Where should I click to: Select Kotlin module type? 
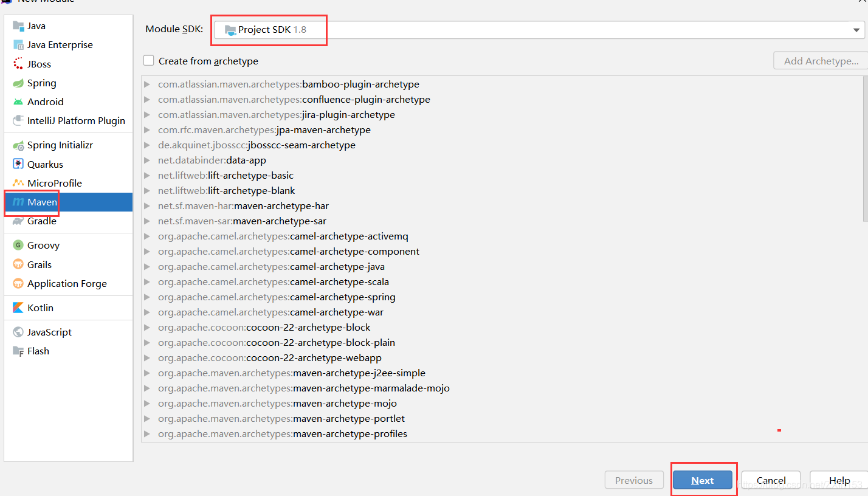click(69, 308)
